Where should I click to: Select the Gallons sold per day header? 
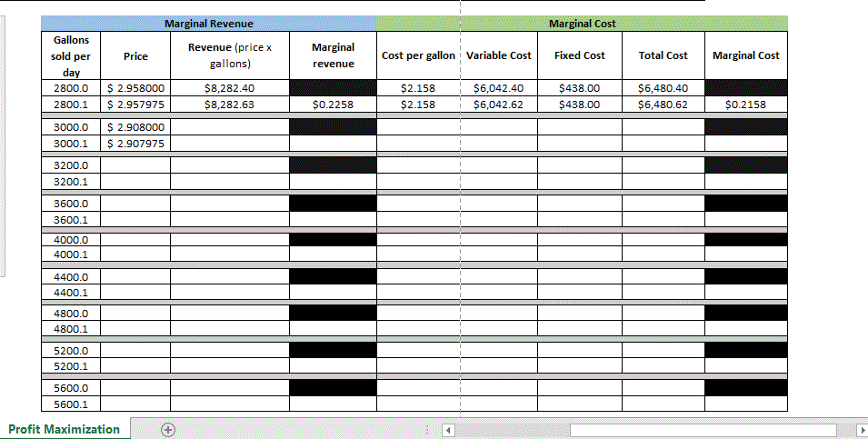click(71, 56)
